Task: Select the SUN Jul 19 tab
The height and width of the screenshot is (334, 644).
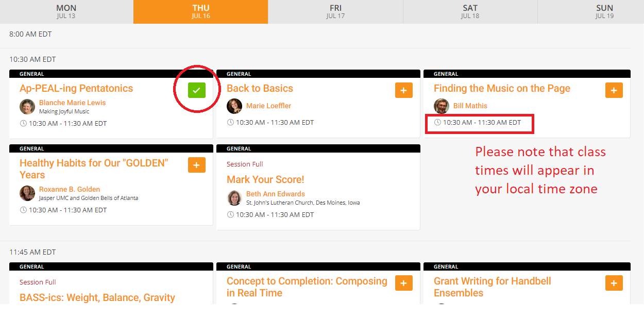Action: click(604, 11)
